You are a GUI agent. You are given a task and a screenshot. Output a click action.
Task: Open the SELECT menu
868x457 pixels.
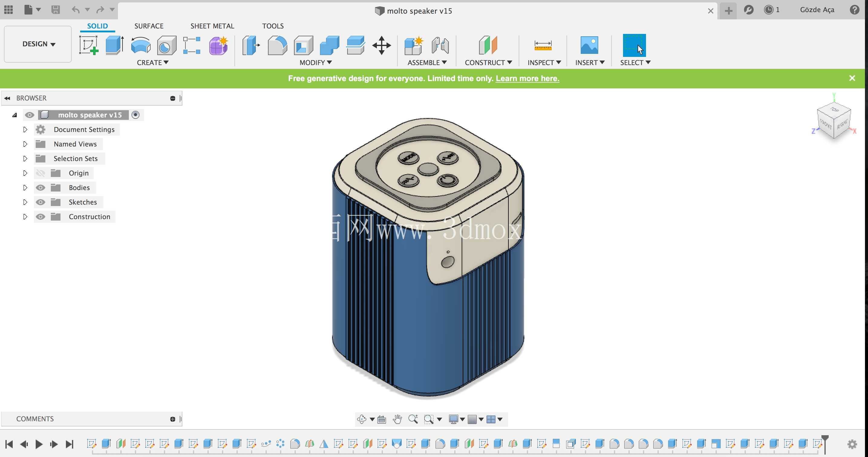635,63
